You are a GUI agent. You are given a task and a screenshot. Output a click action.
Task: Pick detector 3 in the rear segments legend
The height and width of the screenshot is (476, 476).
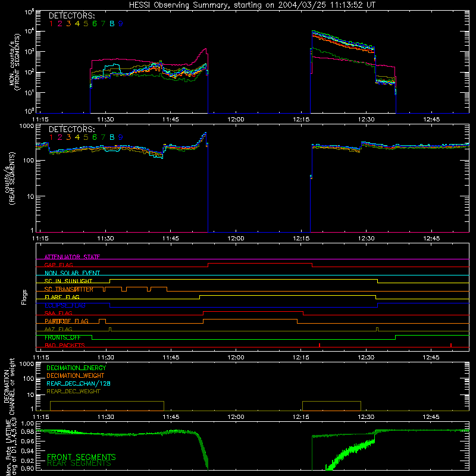(x=68, y=137)
